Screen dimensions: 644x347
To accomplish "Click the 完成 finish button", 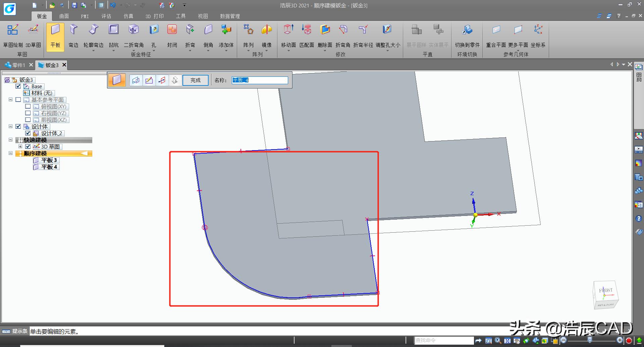I will coord(195,80).
